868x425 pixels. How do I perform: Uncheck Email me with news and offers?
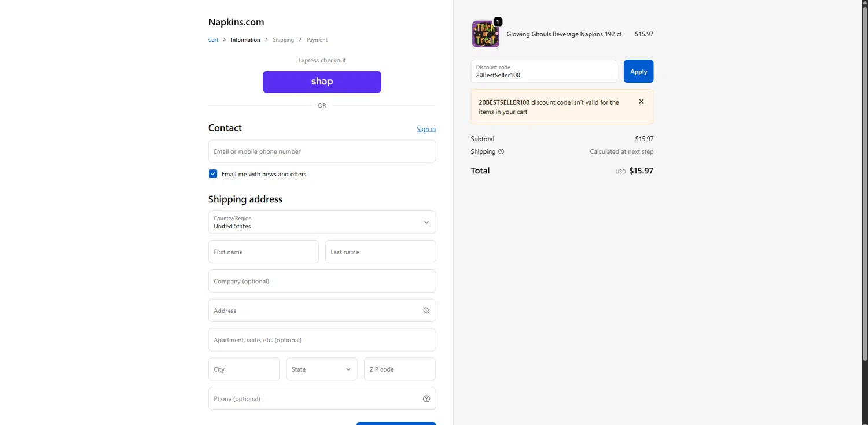[x=213, y=174]
